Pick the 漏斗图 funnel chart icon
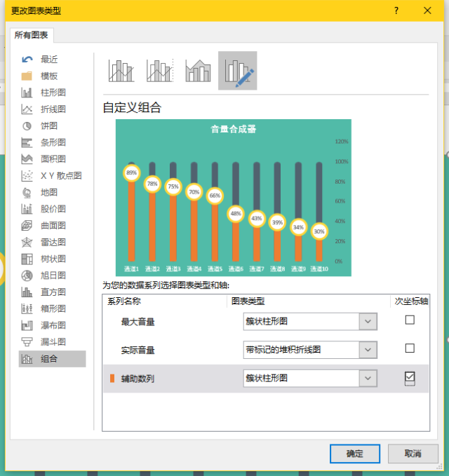The width and height of the screenshot is (449, 476). [27, 342]
